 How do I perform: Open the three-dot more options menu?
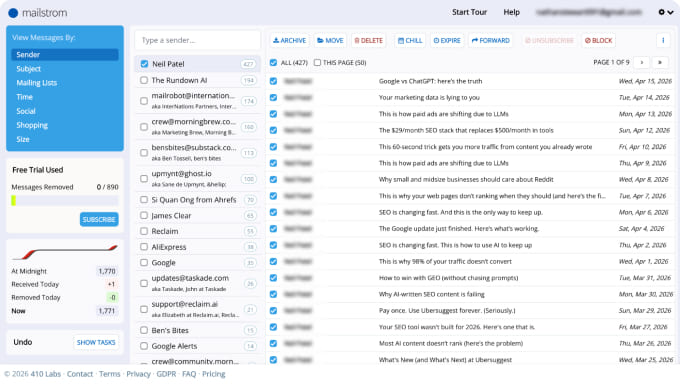point(663,40)
